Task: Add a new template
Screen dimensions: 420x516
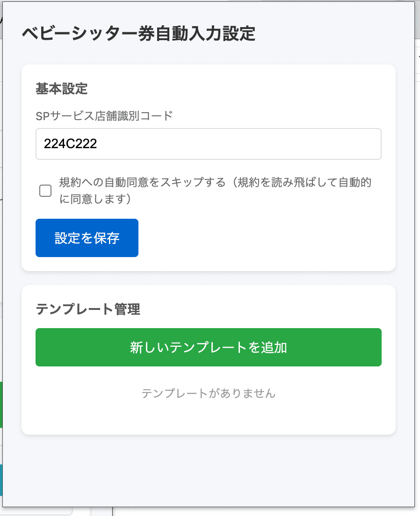Action: [x=209, y=347]
